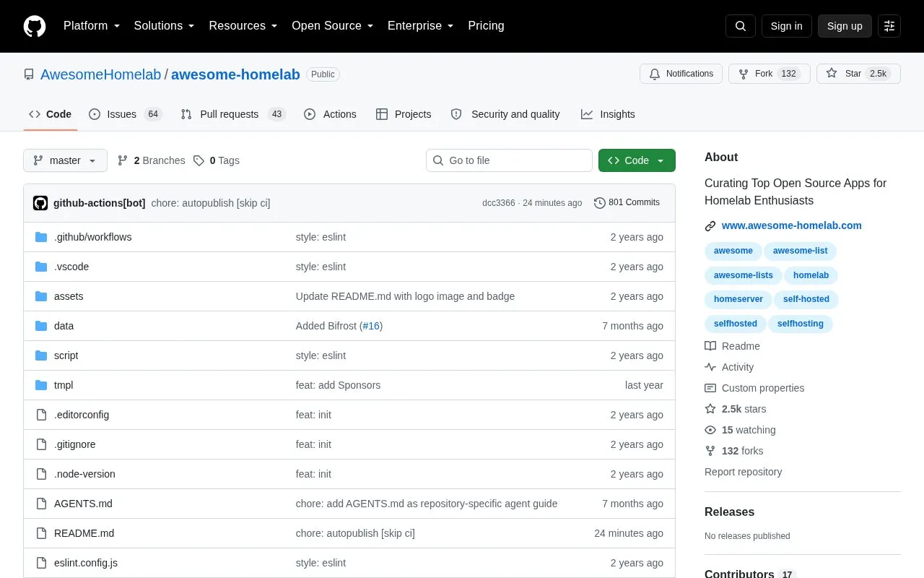This screenshot has width=924, height=578.
Task: Open the appearance settings icon beside Sign up
Action: (889, 26)
